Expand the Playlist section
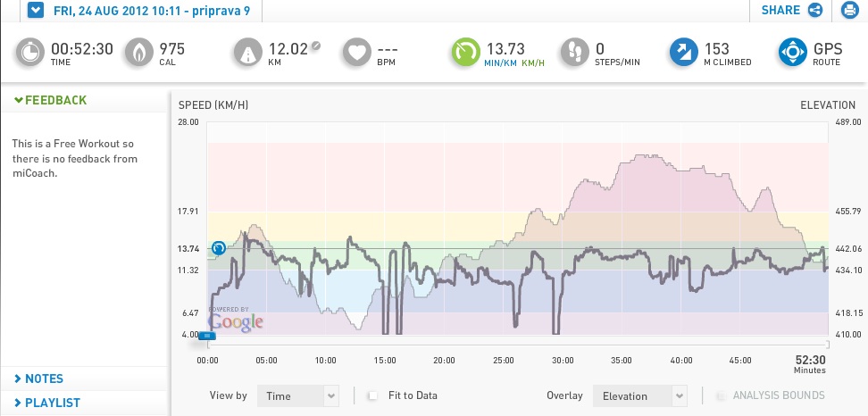Image resolution: width=868 pixels, height=416 pixels. pyautogui.click(x=47, y=403)
